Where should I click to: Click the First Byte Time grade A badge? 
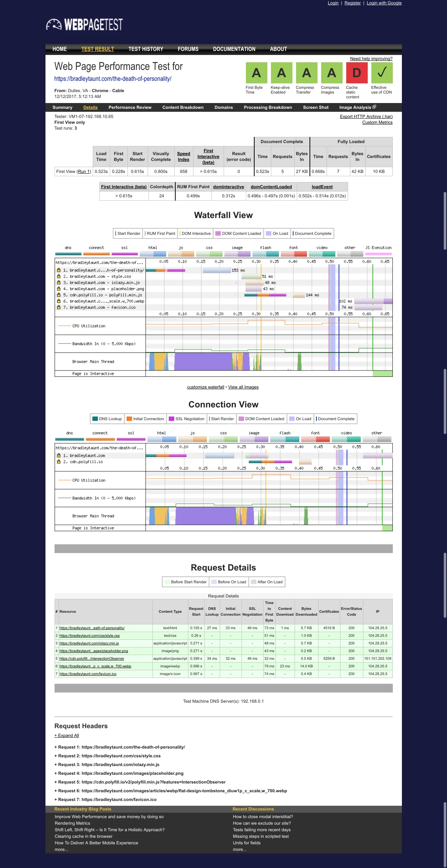256,73
